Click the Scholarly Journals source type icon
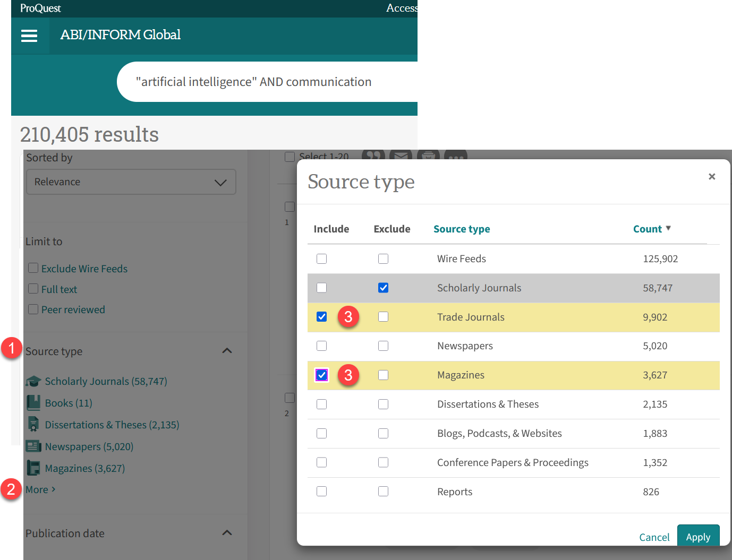 [33, 381]
